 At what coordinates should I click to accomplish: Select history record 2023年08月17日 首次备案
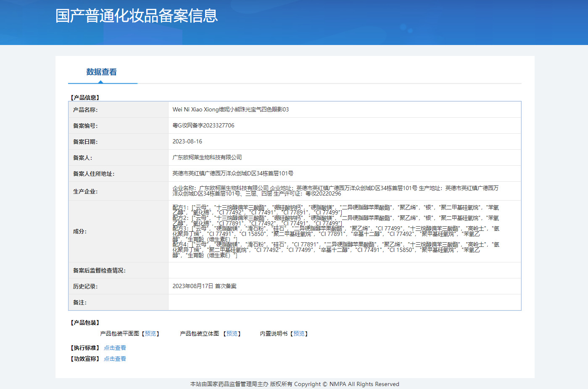pos(204,286)
